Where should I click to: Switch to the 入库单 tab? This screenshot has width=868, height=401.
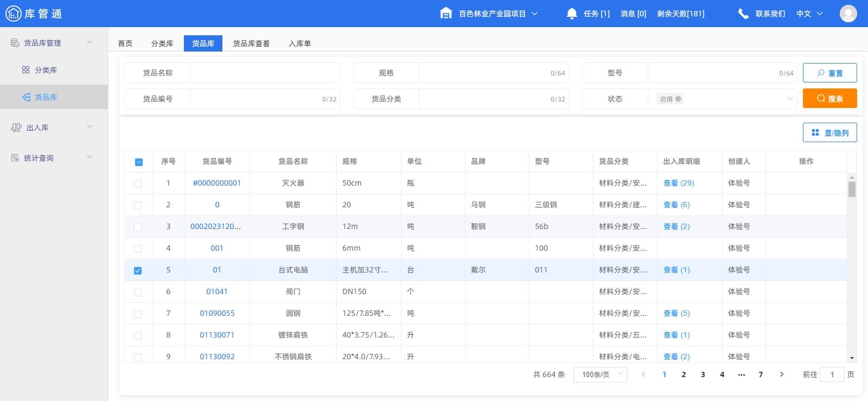point(300,43)
